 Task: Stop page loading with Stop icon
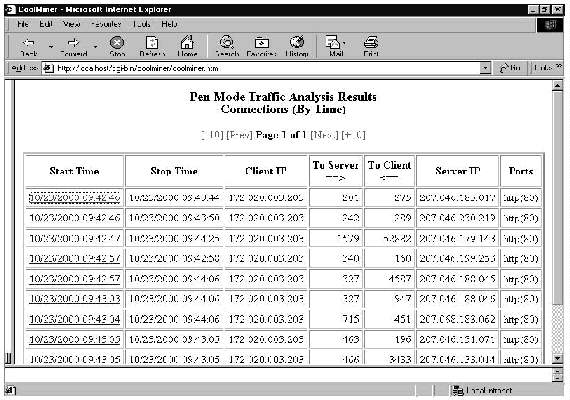pos(117,43)
